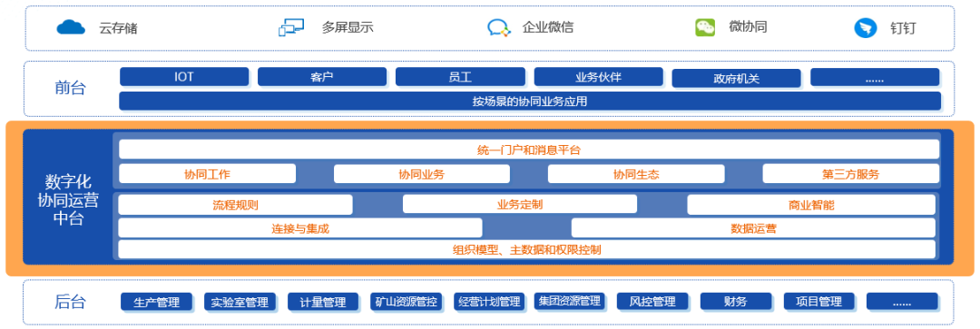
Task: Click the 数据运营 module
Action: tap(753, 227)
